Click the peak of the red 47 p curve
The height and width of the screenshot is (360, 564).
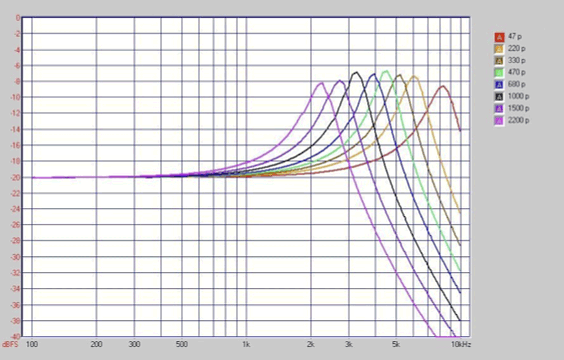443,86
